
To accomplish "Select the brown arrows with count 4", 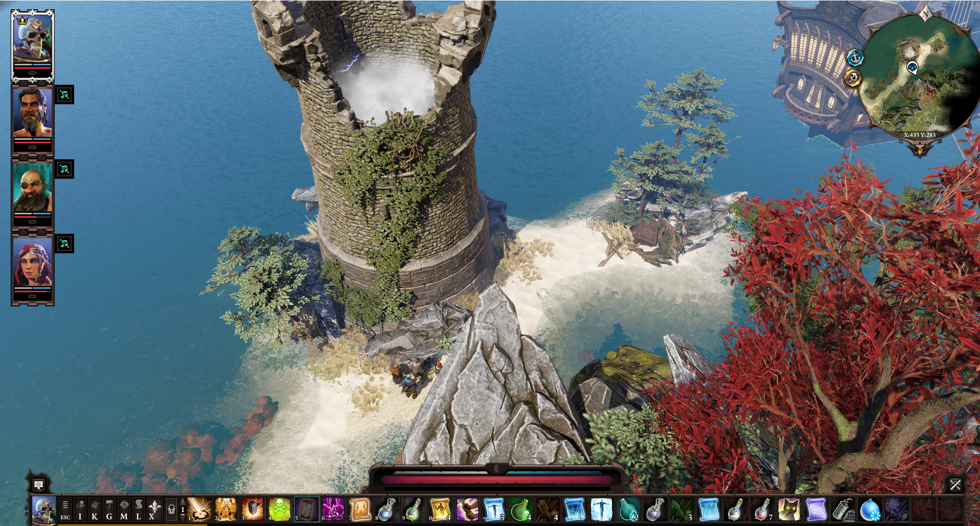I will pyautogui.click(x=548, y=509).
